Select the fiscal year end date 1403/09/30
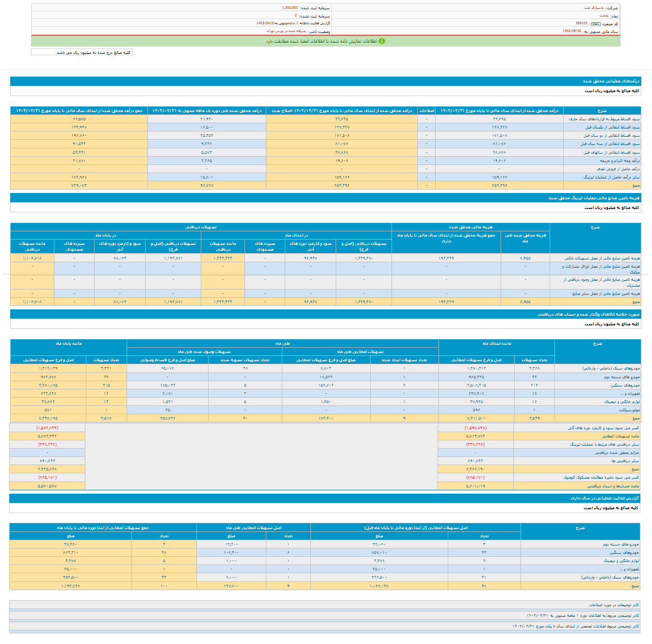 pos(571,31)
